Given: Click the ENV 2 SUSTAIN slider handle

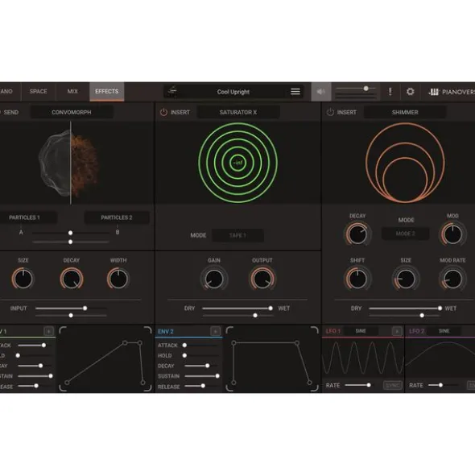Looking at the screenshot, I should pyautogui.click(x=217, y=376).
